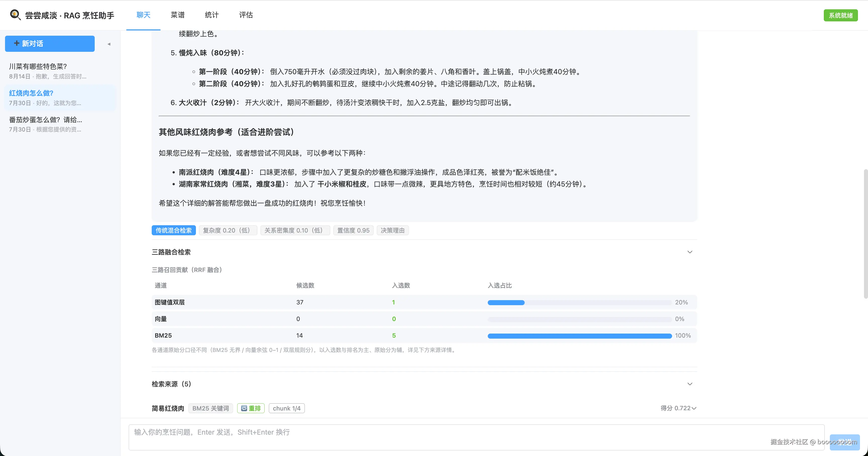Click the 关系密集度 0.10 (低) tag
Screen dimensions: 868x456
click(295, 230)
